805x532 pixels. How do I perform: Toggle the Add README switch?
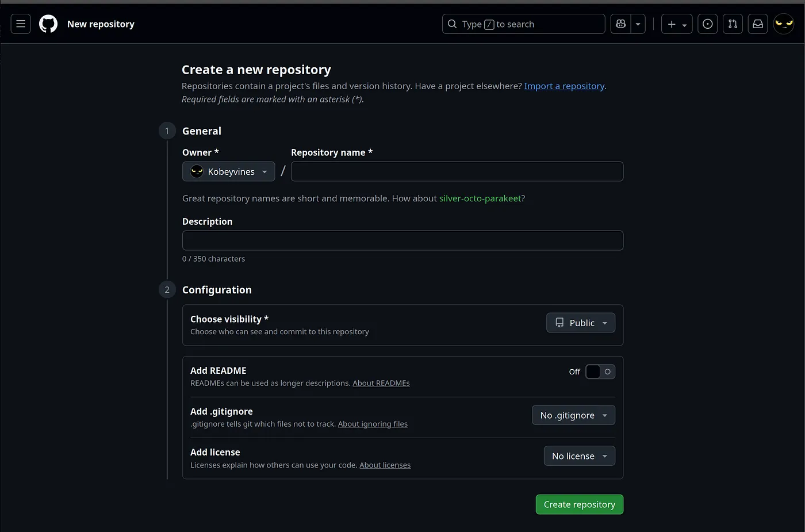click(x=600, y=372)
